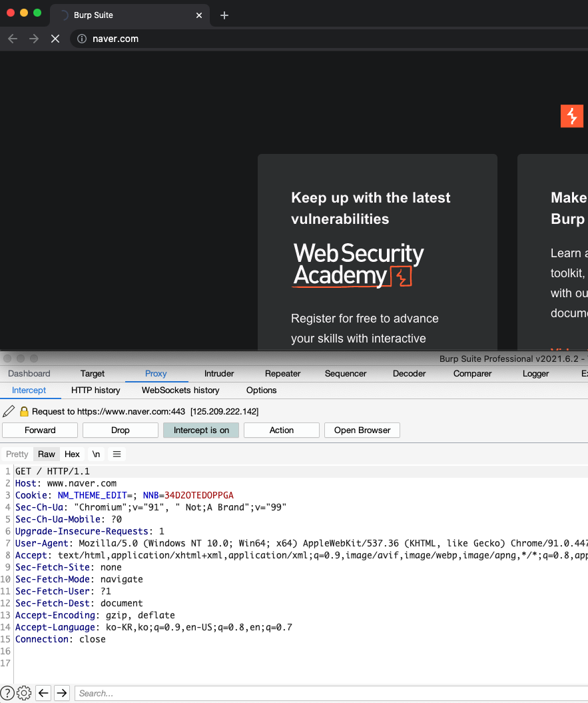
Task: Forward the intercepted request
Action: pyautogui.click(x=40, y=430)
